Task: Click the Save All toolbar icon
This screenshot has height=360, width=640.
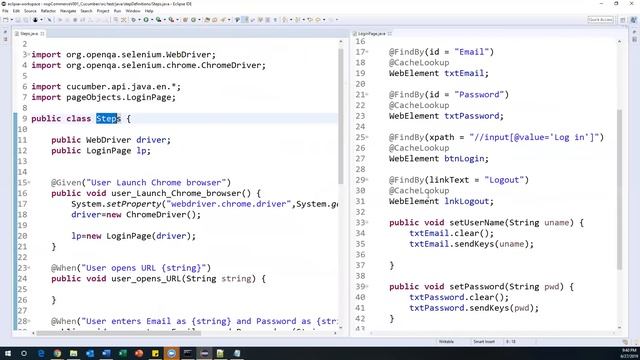Action: point(25,20)
